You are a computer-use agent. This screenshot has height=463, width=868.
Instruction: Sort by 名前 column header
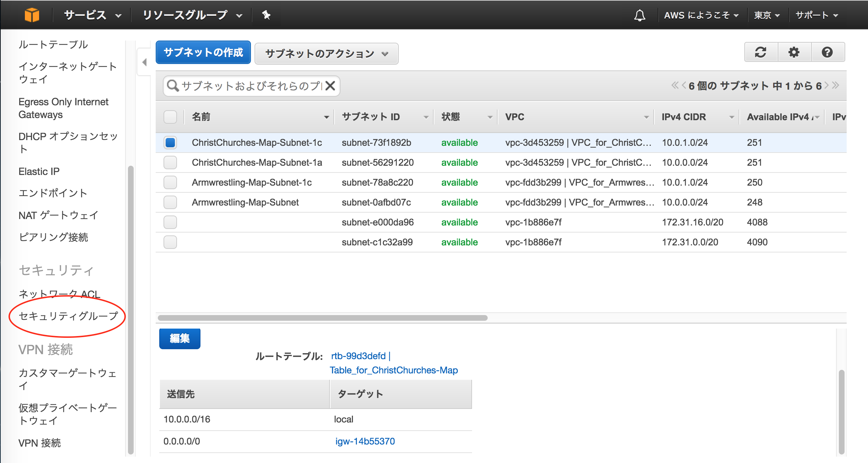[260, 117]
